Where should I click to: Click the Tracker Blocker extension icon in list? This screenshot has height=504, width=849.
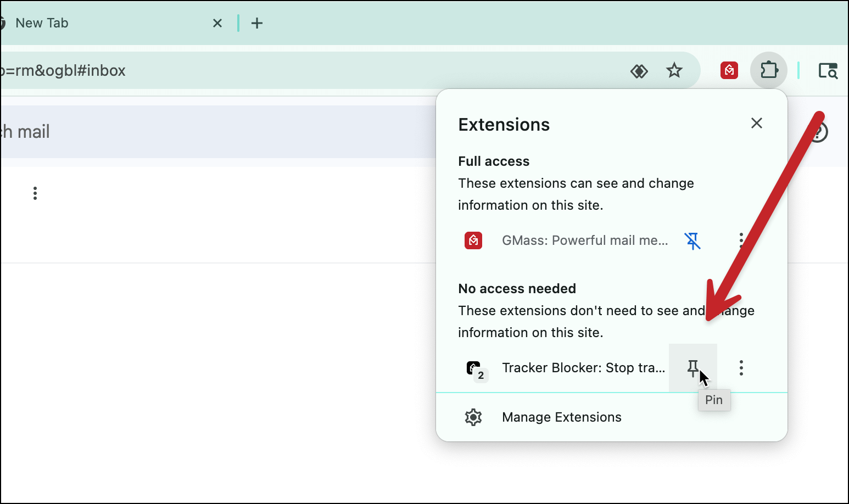pos(474,368)
